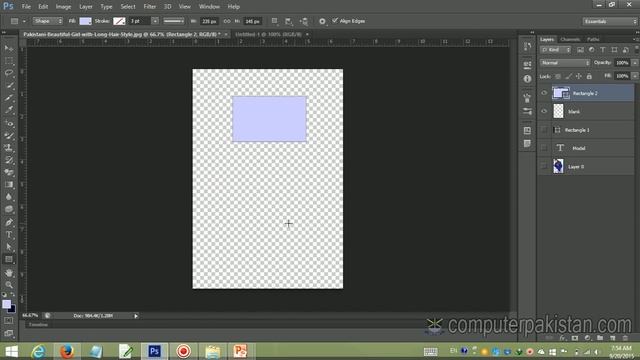640x360 pixels.
Task: Select the Lasso tool
Action: pos(9,73)
